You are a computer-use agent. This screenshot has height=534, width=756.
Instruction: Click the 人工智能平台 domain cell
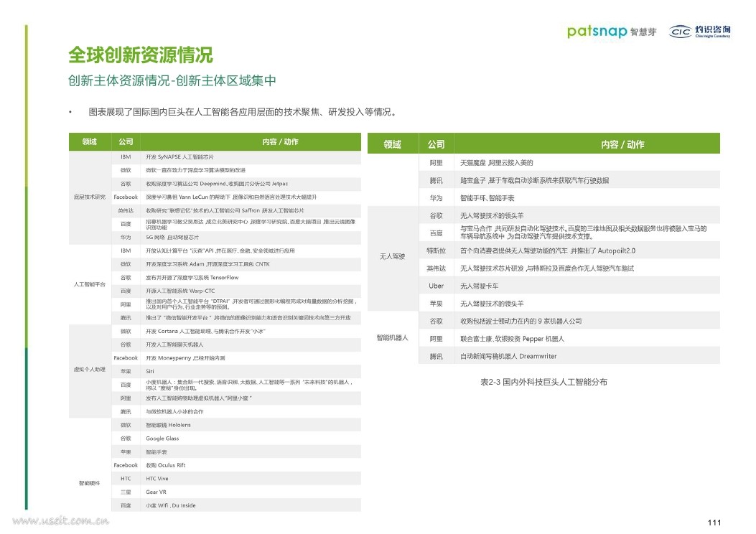point(90,284)
